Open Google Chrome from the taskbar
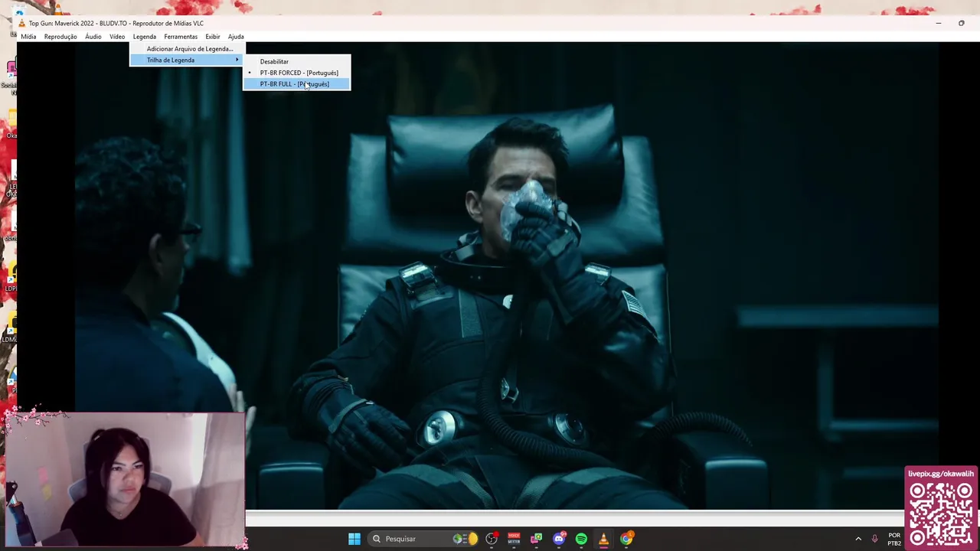The width and height of the screenshot is (980, 551). click(x=626, y=539)
